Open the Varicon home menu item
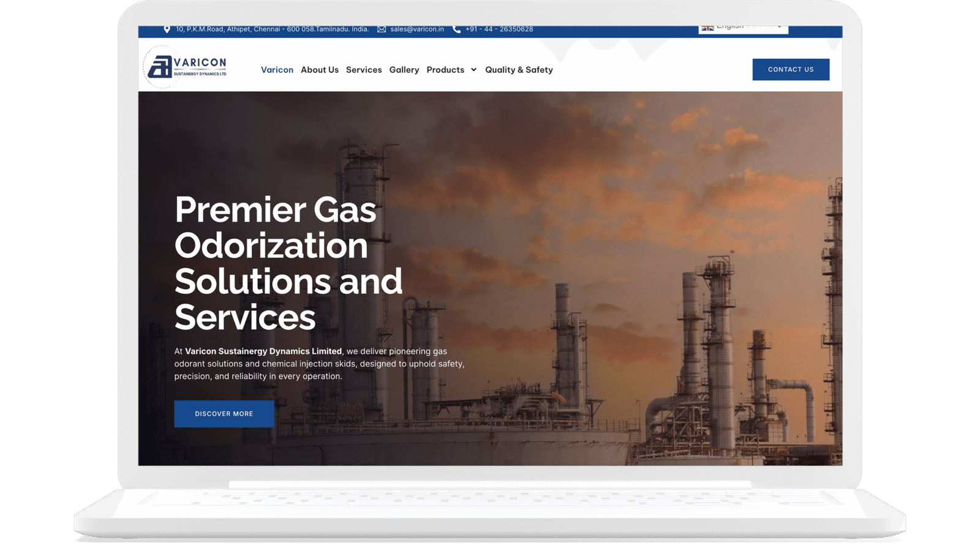 (x=277, y=70)
